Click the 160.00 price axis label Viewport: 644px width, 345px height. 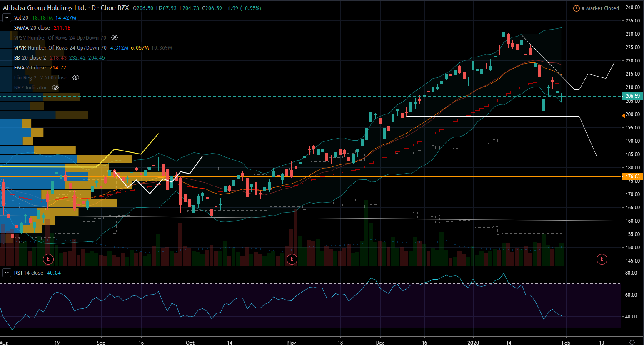click(x=632, y=221)
